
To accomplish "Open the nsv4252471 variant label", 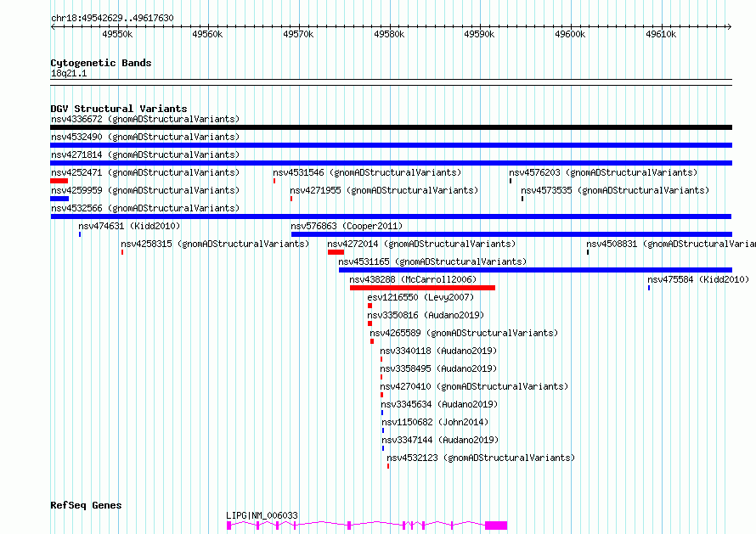I will click(145, 172).
